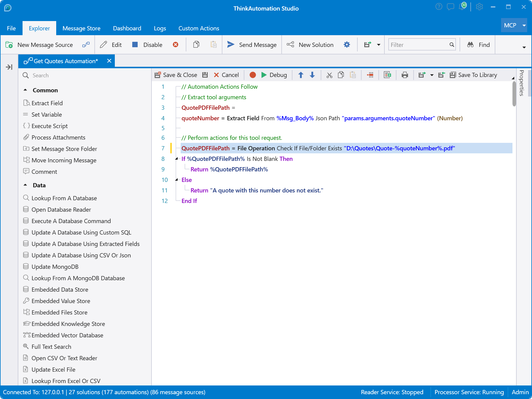Image resolution: width=532 pixels, height=399 pixels.
Task: Click the paste icon in editor toolbar
Action: pos(353,75)
